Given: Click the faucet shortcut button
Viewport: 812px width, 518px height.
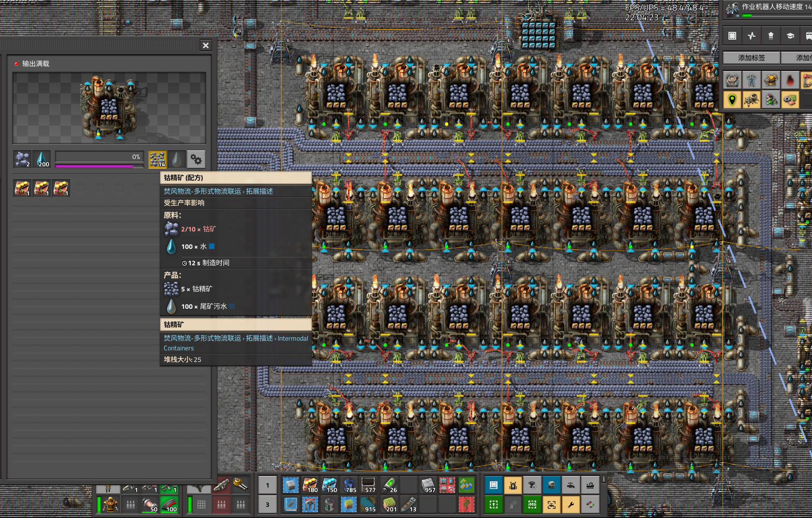Looking at the screenshot, I should click(x=571, y=485).
